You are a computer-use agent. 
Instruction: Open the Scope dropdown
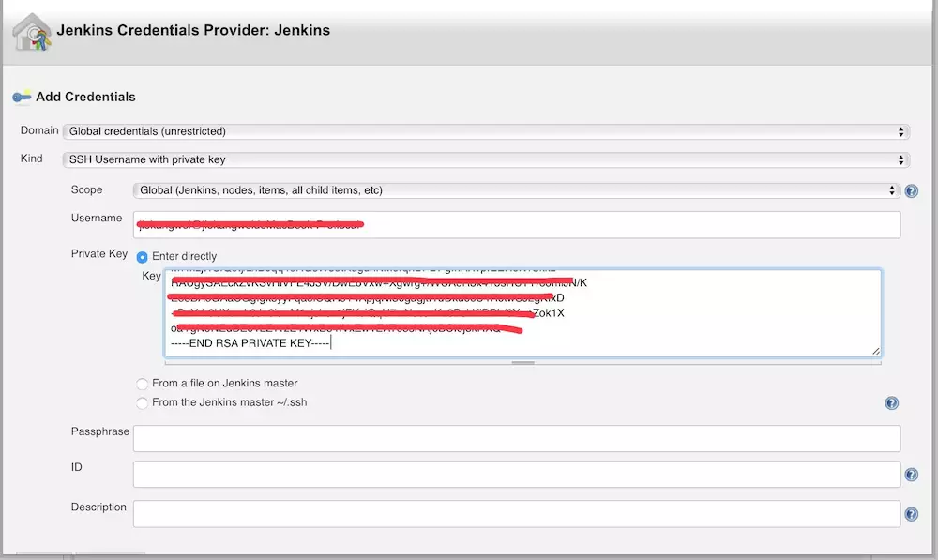(x=516, y=190)
